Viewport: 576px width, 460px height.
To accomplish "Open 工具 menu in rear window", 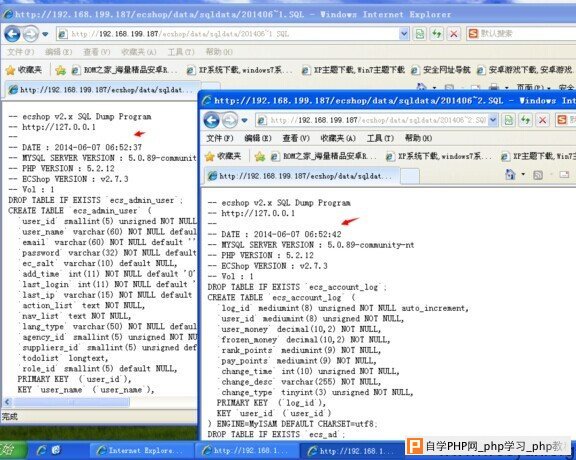I will [x=181, y=52].
